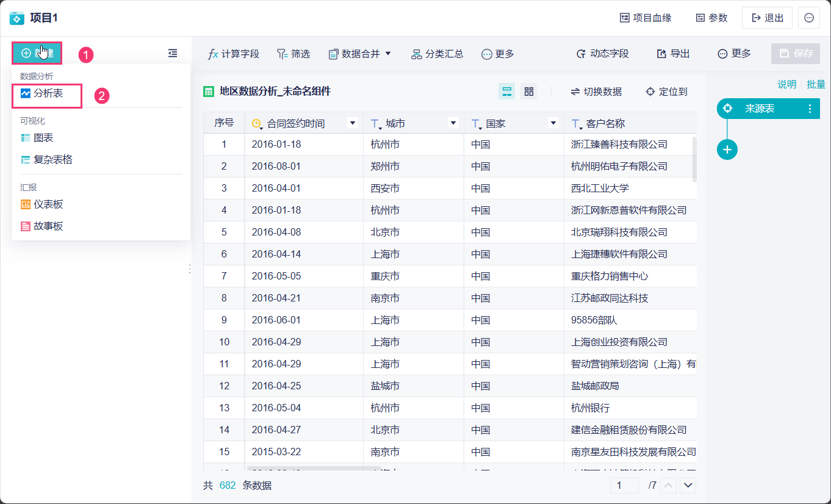
Task: Create a new 仪表板 dashboard
Action: click(41, 204)
